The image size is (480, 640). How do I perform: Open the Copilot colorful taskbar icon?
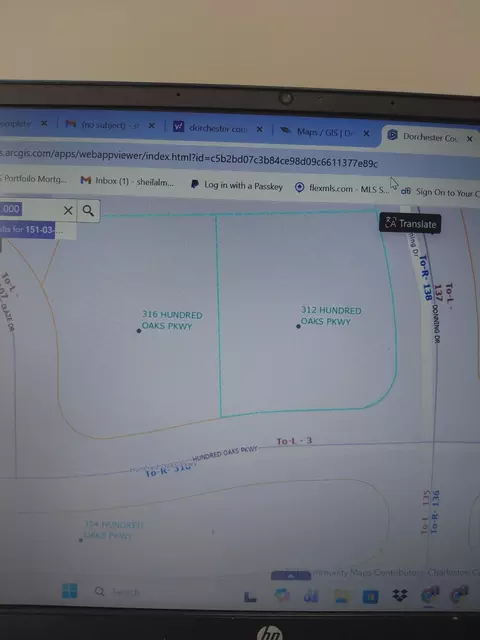click(282, 595)
